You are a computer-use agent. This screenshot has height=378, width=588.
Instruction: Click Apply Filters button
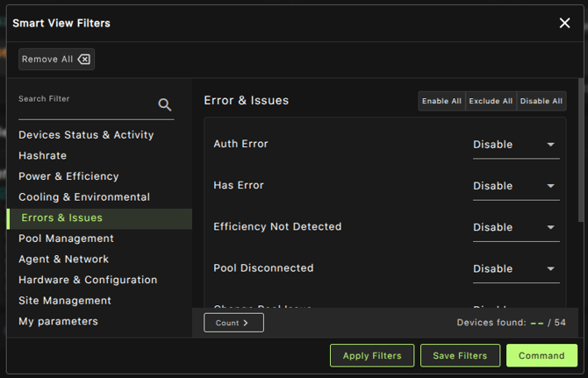[372, 355]
